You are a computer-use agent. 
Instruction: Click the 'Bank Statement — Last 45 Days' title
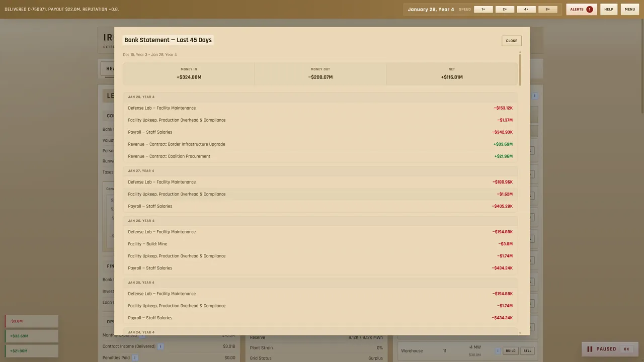tap(168, 40)
